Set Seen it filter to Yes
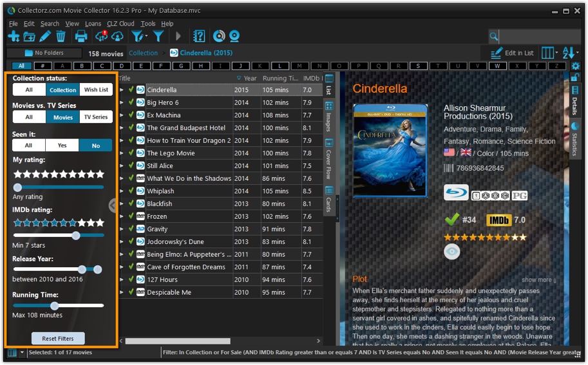Screen dimensions: 588x365 click(62, 145)
